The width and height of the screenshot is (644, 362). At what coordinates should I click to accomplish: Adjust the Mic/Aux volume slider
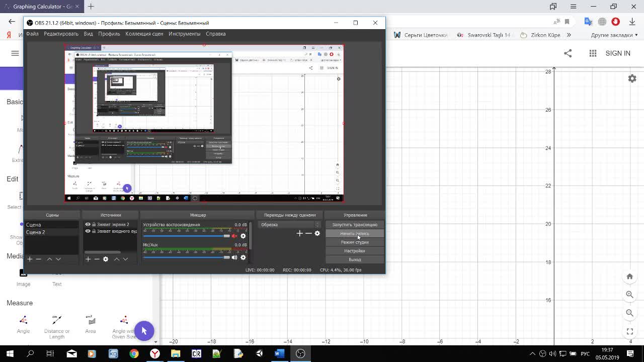(x=186, y=257)
